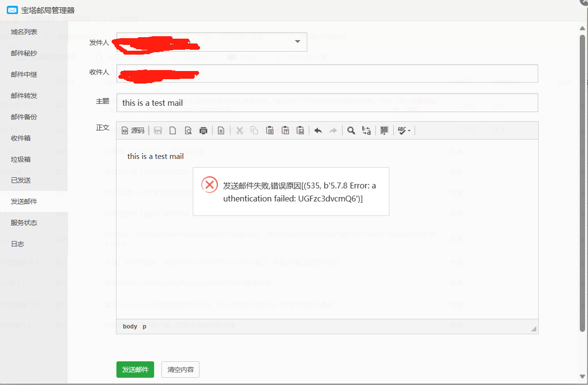Click the editor resize handle corner
Image resolution: width=588 pixels, height=385 pixels.
point(534,328)
